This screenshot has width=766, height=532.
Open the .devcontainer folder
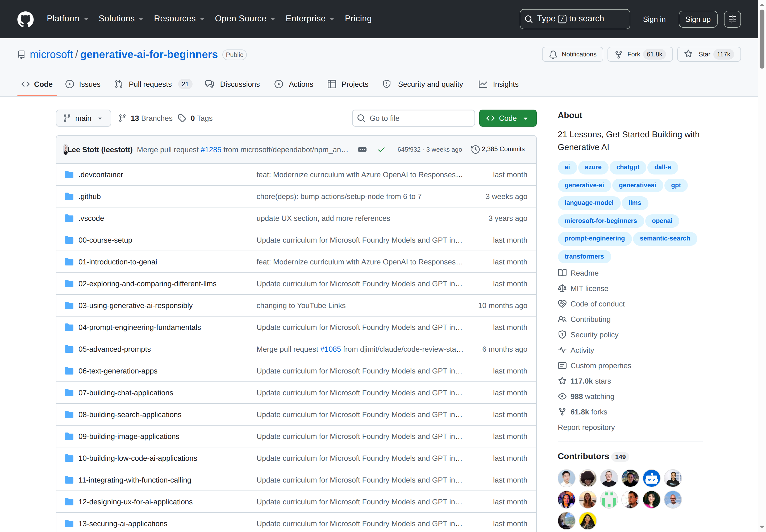tap(101, 175)
